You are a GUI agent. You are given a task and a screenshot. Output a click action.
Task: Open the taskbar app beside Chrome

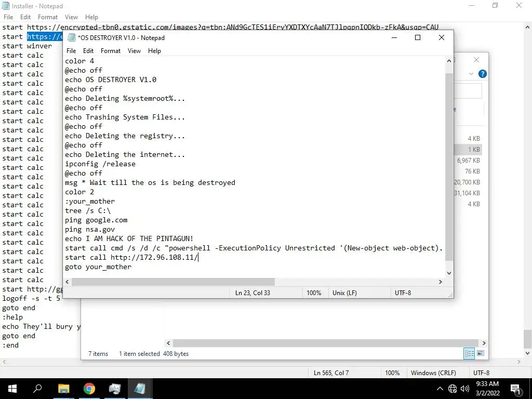point(115,389)
